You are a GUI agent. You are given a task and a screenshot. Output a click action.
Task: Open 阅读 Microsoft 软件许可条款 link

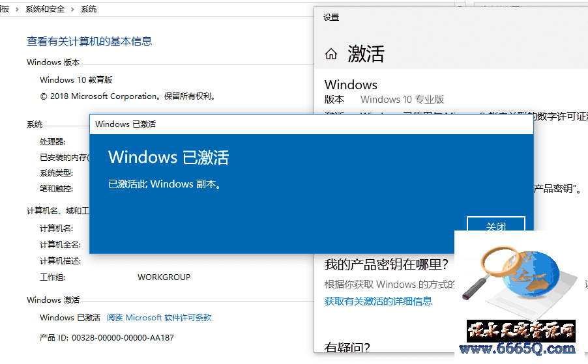point(159,318)
